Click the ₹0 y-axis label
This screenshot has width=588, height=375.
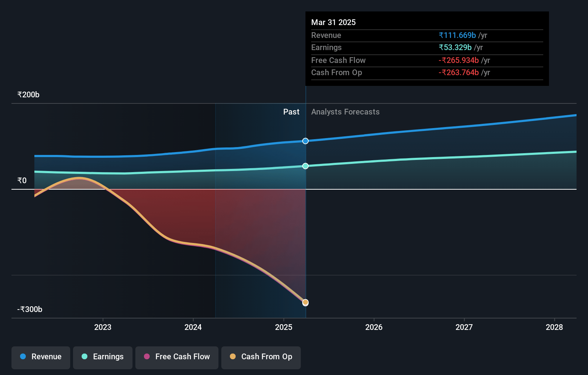point(22,181)
